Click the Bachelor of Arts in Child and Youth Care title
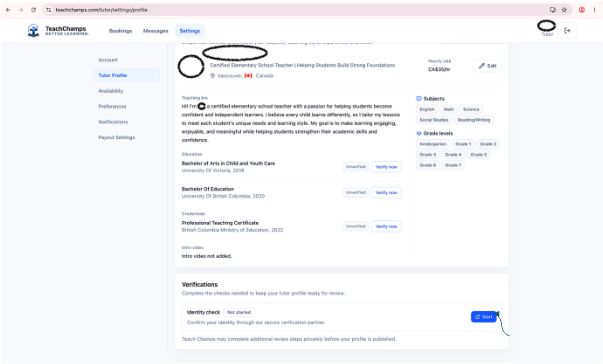 (x=228, y=163)
